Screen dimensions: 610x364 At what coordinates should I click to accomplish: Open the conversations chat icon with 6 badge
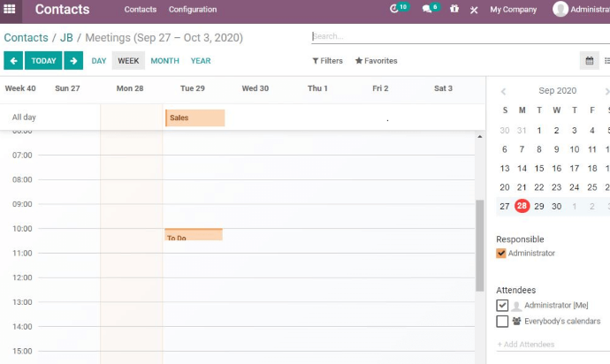[427, 9]
